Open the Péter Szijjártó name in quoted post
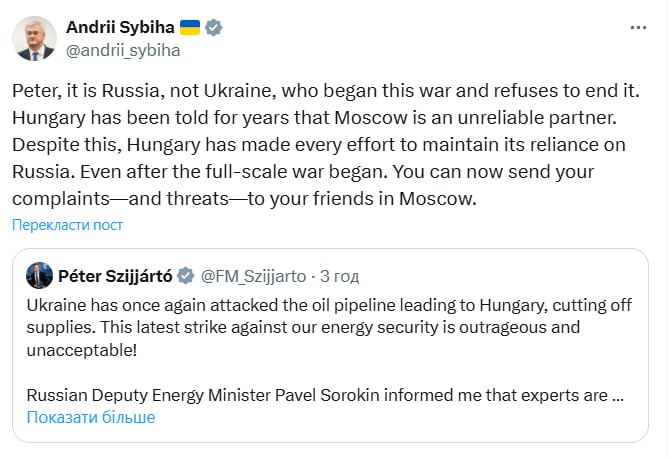 (x=115, y=276)
